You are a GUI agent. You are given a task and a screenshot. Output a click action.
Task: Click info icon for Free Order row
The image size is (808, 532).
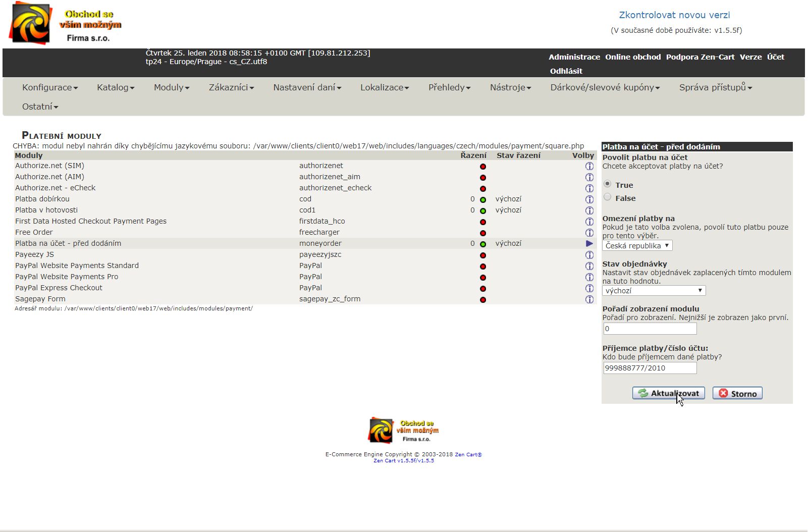(x=589, y=233)
